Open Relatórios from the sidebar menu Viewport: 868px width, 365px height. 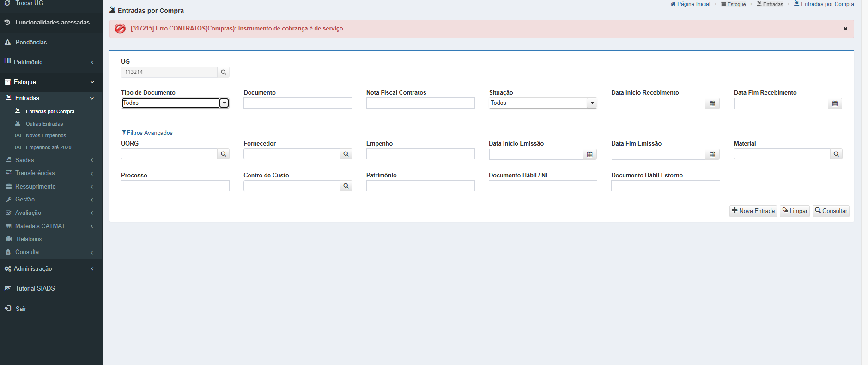29,239
